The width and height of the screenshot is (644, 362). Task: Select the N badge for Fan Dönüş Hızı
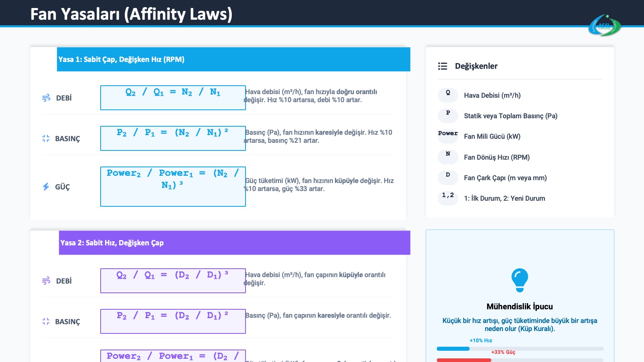point(448,157)
